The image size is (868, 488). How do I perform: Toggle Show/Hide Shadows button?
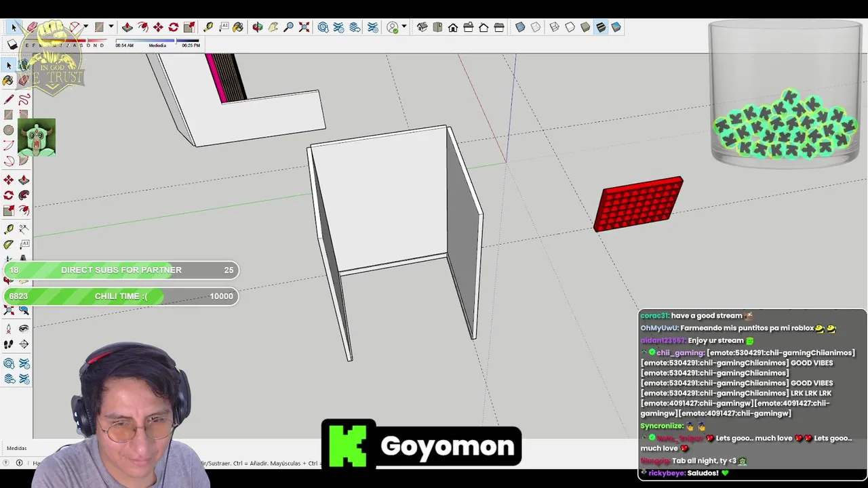pyautogui.click(x=12, y=45)
